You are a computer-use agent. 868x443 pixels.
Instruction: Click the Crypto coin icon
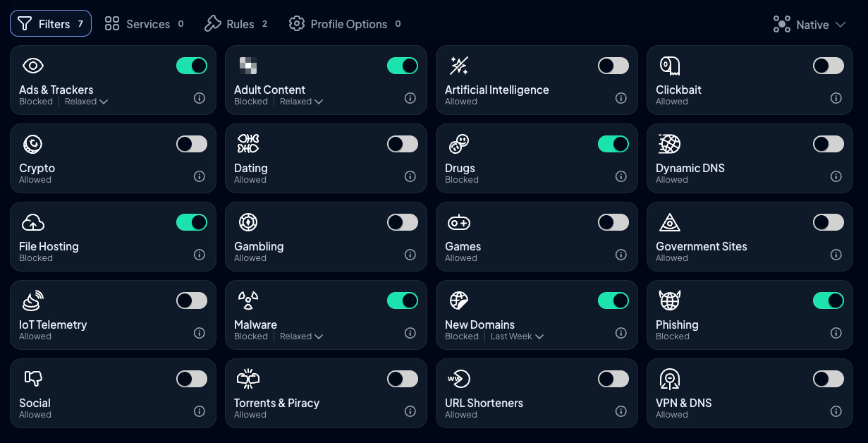pos(32,145)
